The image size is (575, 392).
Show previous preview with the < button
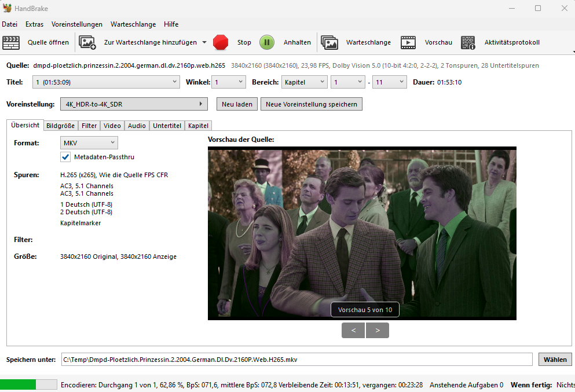point(353,331)
